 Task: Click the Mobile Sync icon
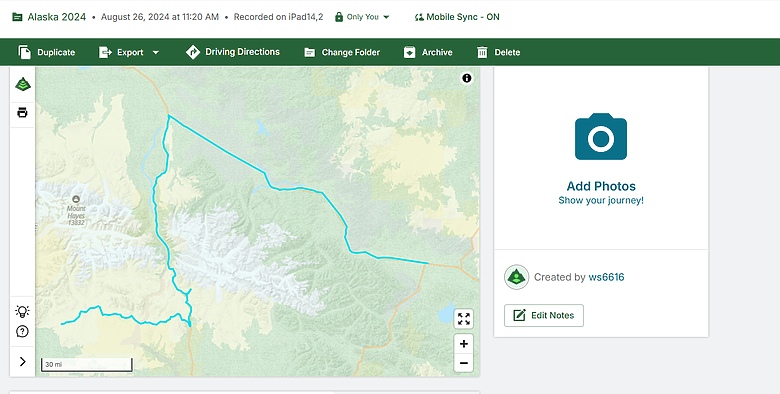pos(419,17)
